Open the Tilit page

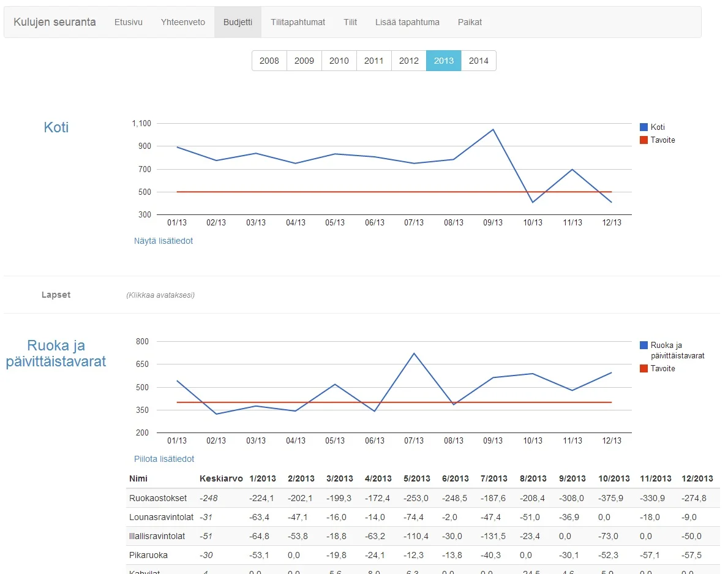pyautogui.click(x=350, y=22)
